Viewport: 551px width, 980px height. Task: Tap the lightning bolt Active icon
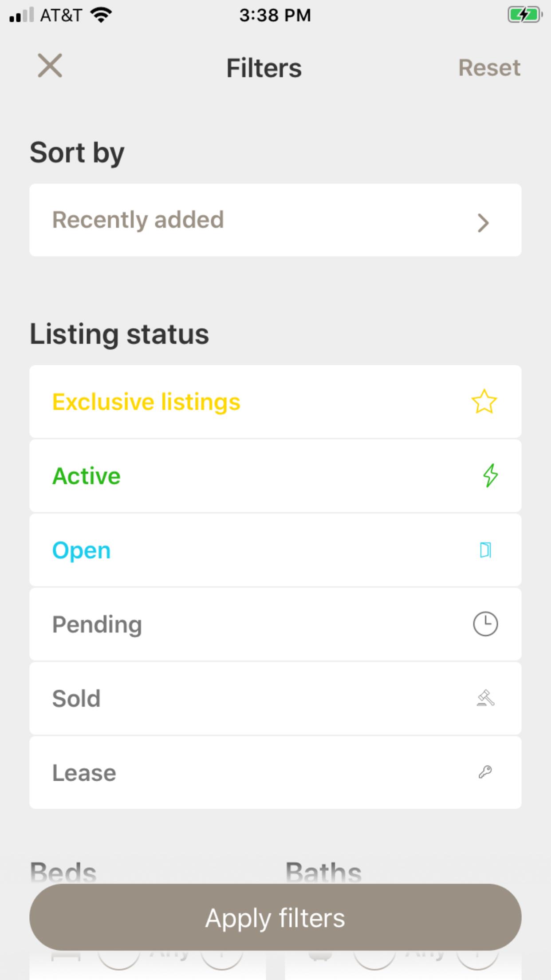490,475
